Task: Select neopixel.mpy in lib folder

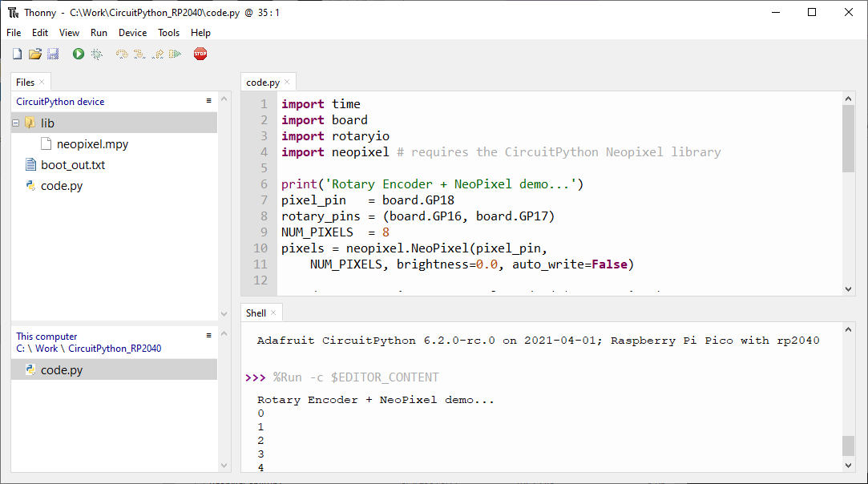Action: pyautogui.click(x=92, y=144)
